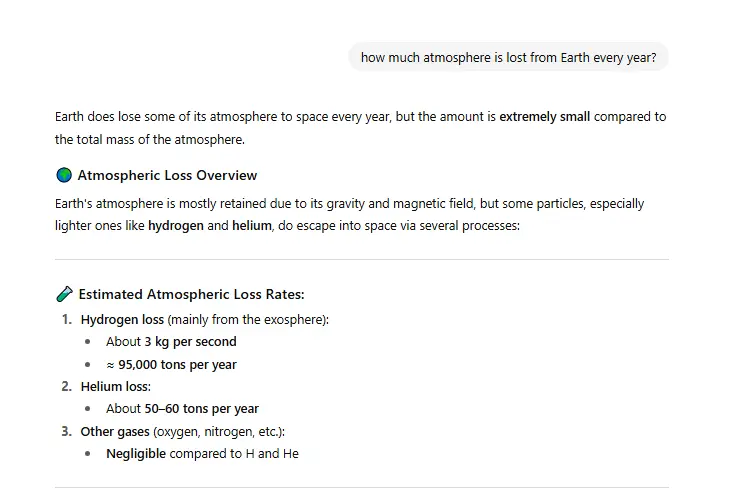Click the 'About 3 kg per second' bullet
The width and height of the screenshot is (734, 492).
coord(171,342)
